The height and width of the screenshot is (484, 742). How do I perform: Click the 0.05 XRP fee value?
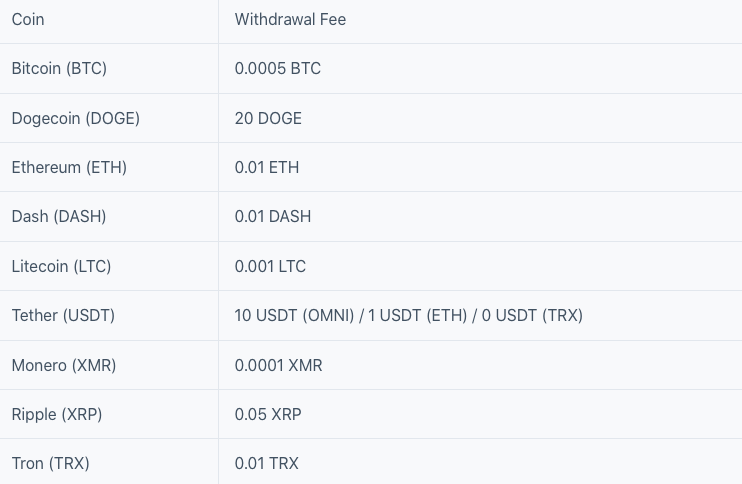click(x=268, y=414)
